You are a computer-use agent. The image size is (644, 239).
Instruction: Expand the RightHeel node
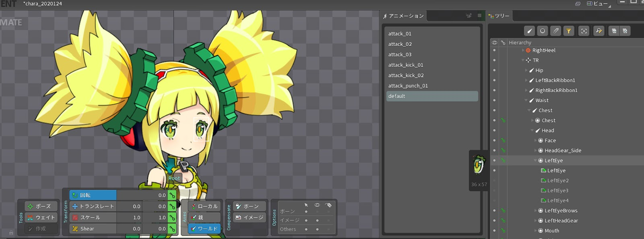[x=523, y=50]
